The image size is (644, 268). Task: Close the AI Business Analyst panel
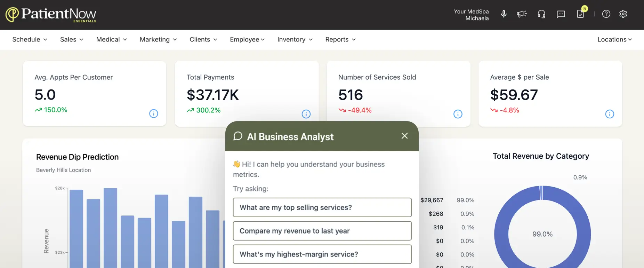(404, 136)
